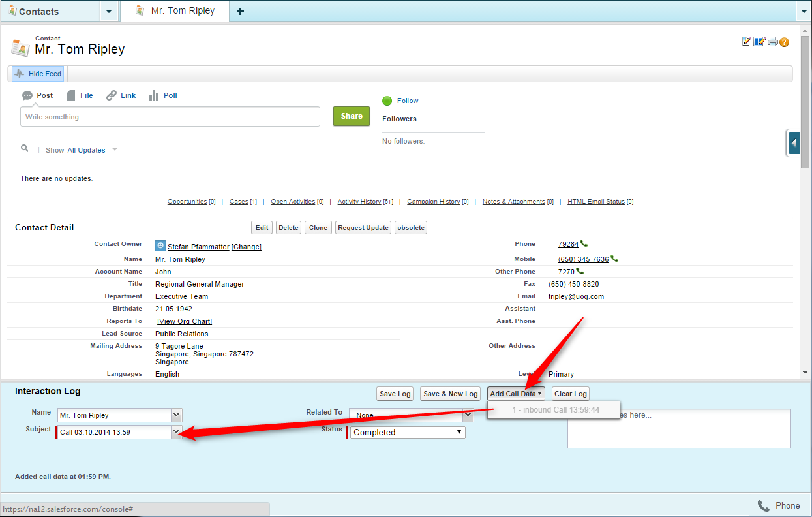The width and height of the screenshot is (812, 517).
Task: Expand the All Updates filter dropdown
Action: click(115, 150)
